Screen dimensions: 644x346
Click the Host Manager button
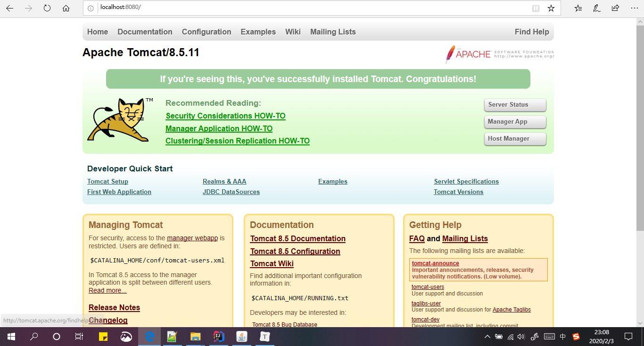pos(515,139)
